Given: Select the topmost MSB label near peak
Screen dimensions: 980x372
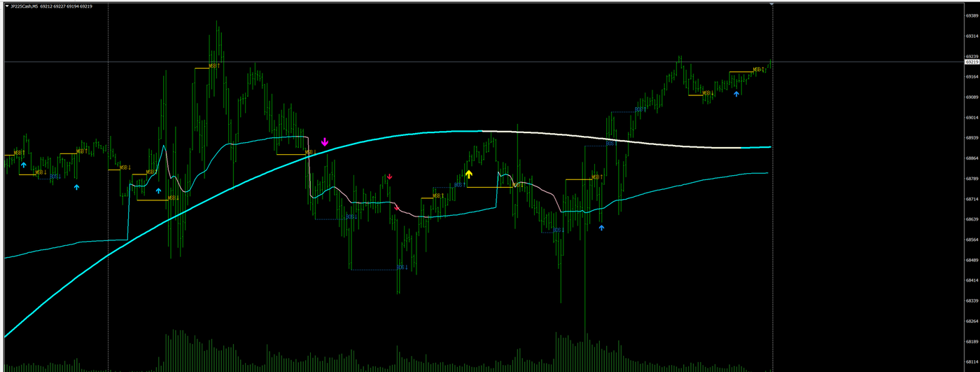Looking at the screenshot, I should tap(214, 67).
